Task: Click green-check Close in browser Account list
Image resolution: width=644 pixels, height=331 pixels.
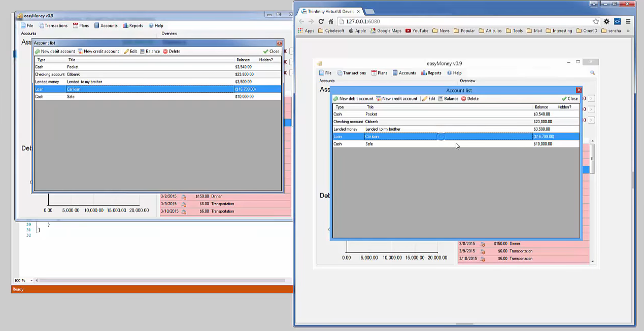Action: 570,99
